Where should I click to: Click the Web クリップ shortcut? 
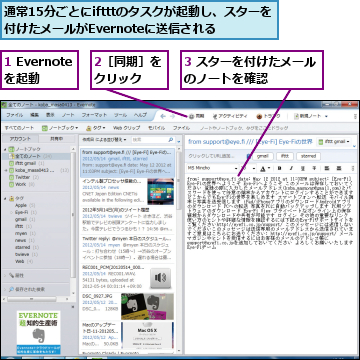coord(126,128)
